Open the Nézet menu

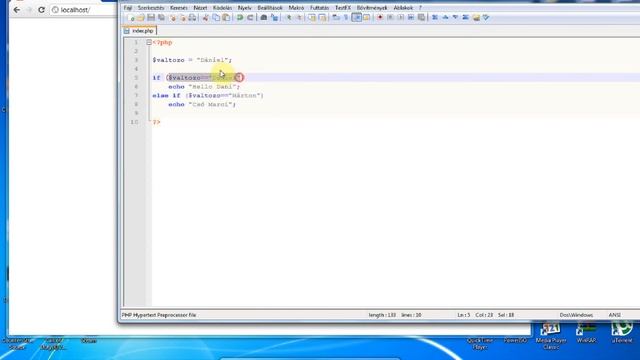(x=200, y=8)
